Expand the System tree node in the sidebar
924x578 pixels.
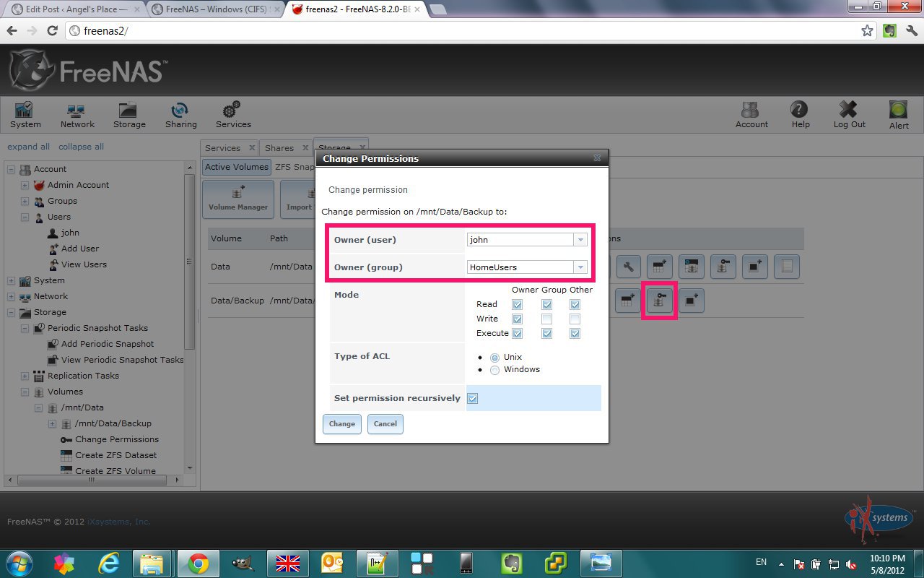(x=11, y=280)
